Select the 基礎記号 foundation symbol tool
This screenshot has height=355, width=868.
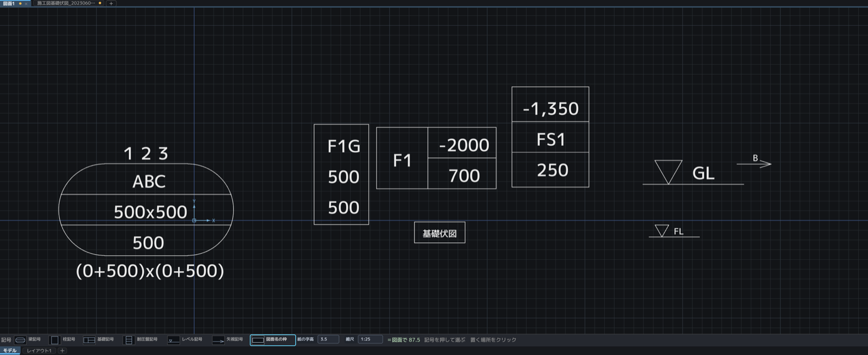(98, 340)
